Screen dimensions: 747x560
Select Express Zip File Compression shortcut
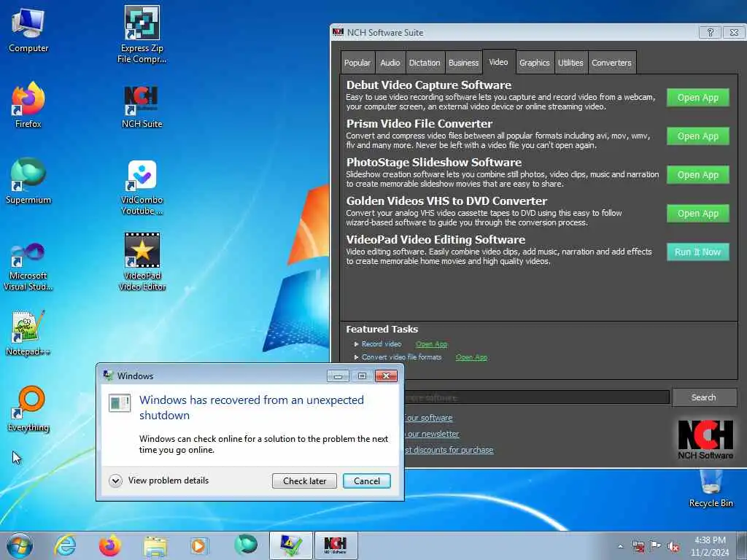(142, 34)
